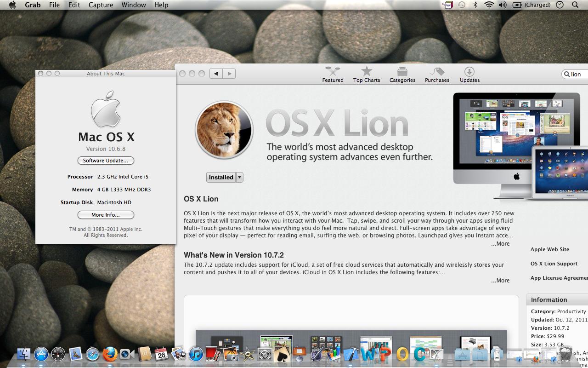
Task: Open Keynote from the Dock
Action: tap(300, 354)
